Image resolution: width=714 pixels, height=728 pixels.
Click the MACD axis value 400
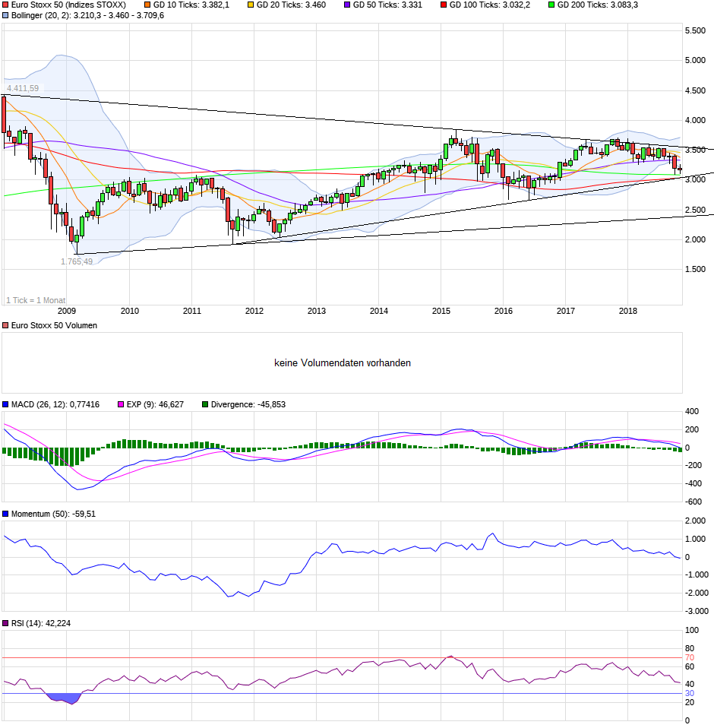tap(691, 411)
